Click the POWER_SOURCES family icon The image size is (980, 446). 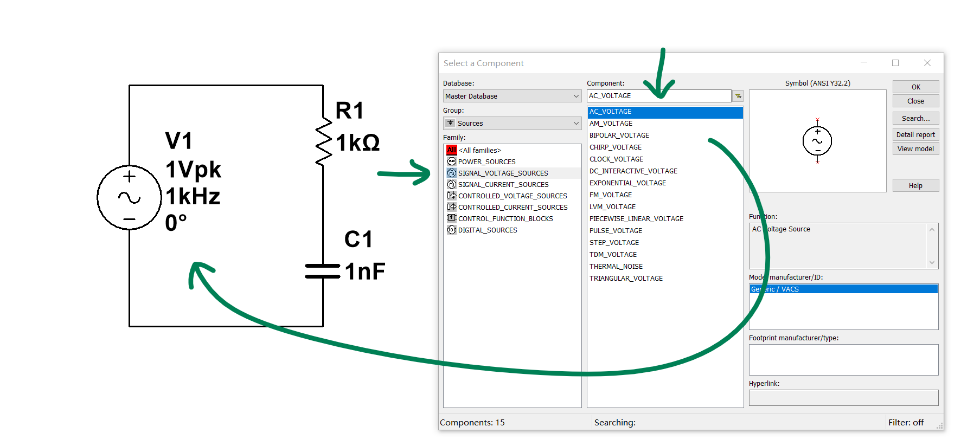point(451,161)
